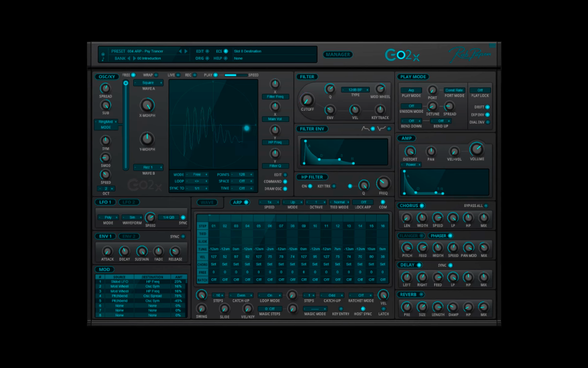
Task: Open the filter Type 12dB BP dropdown
Action: (x=355, y=90)
